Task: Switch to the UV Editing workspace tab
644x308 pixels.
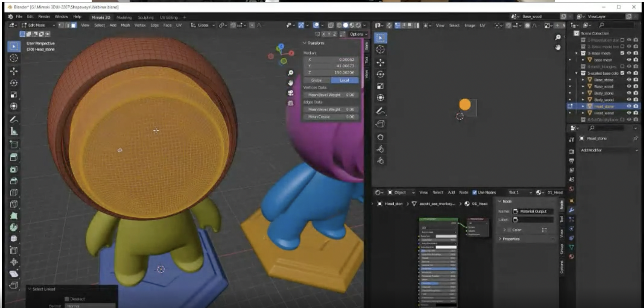Action: pos(169,17)
